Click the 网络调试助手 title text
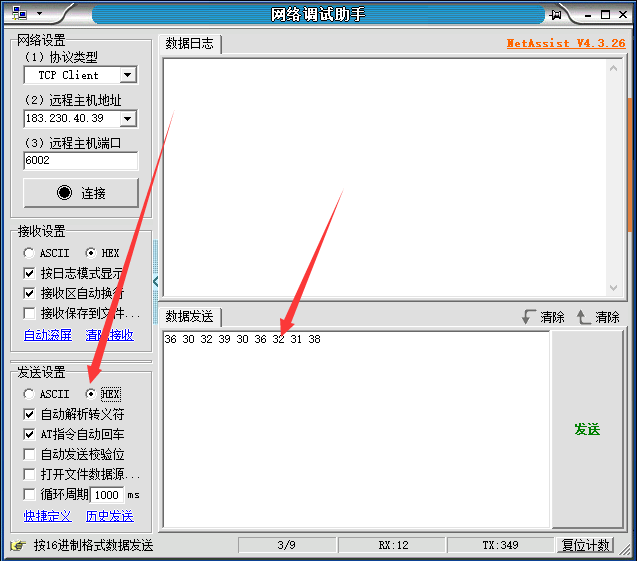The height and width of the screenshot is (561, 637). coord(318,15)
